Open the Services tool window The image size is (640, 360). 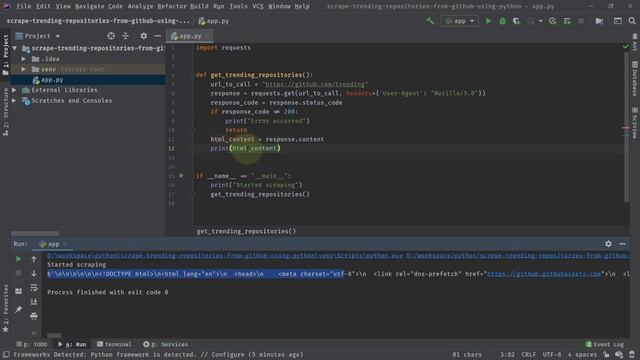point(166,344)
